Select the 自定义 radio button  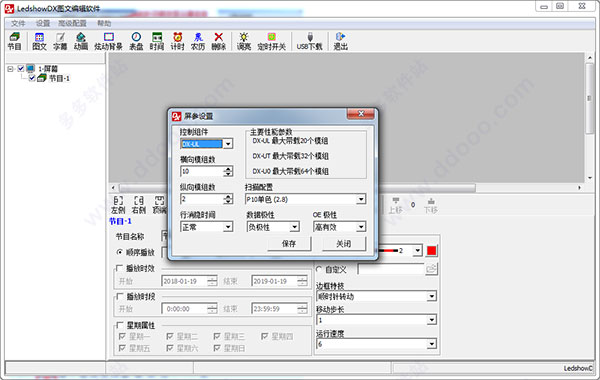click(319, 269)
